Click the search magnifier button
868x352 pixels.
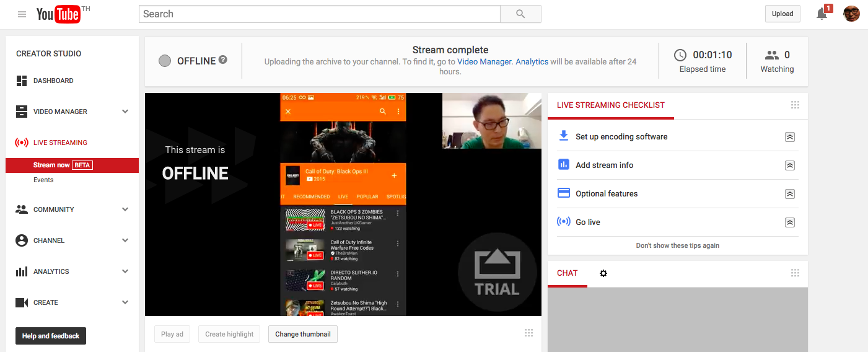(x=520, y=14)
